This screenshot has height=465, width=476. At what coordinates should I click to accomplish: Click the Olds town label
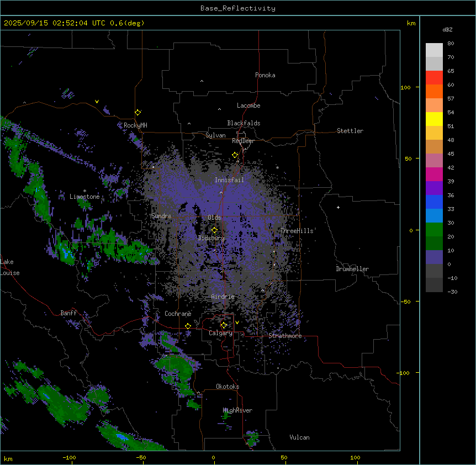(214, 218)
